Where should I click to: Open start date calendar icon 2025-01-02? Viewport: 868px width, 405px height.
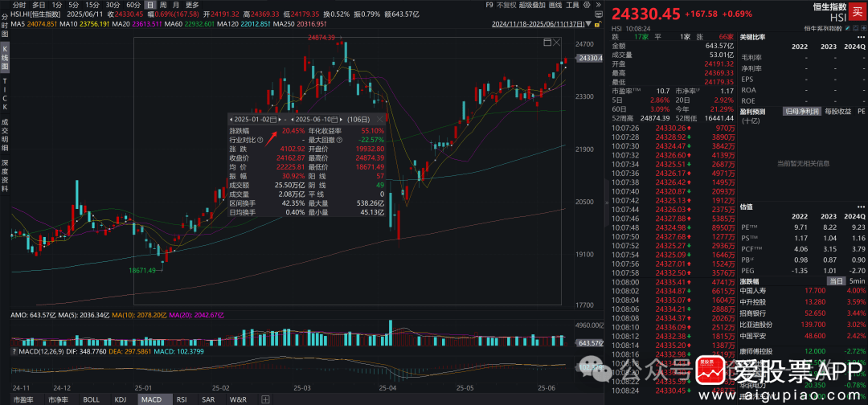tap(273, 120)
